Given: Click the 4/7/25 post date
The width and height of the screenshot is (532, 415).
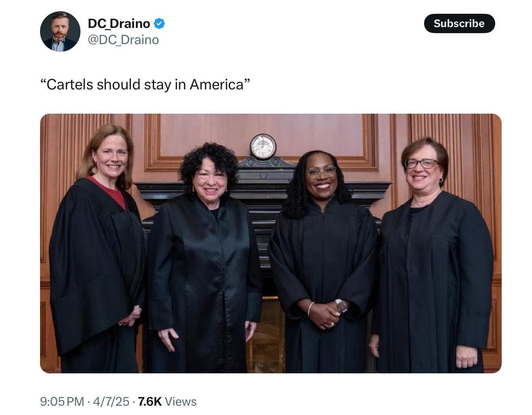Looking at the screenshot, I should pos(111,402).
